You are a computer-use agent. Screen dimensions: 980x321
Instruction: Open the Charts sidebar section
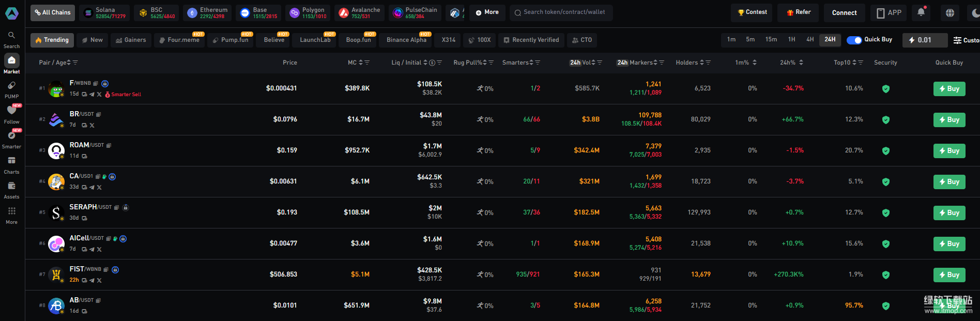click(x=11, y=164)
